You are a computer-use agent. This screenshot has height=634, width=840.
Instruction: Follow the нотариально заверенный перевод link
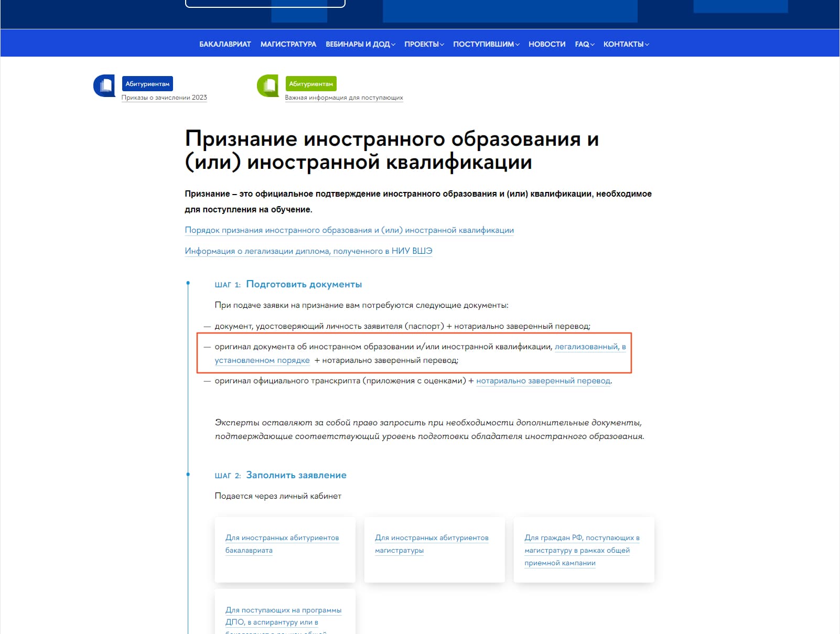click(x=543, y=381)
